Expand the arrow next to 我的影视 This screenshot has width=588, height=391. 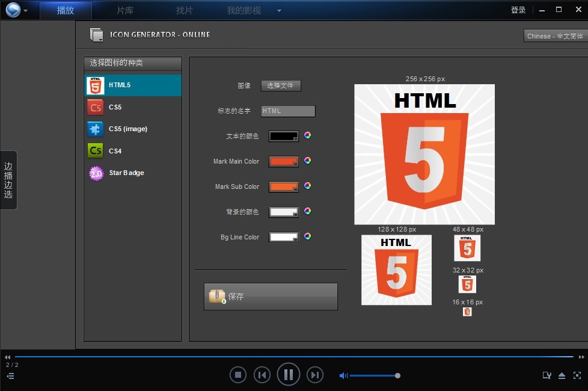[x=279, y=11]
